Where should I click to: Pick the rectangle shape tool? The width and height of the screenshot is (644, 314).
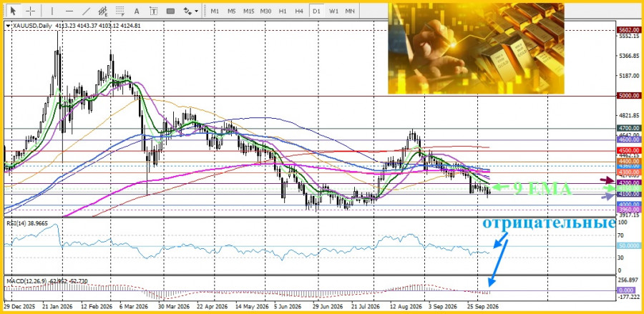click(x=170, y=11)
